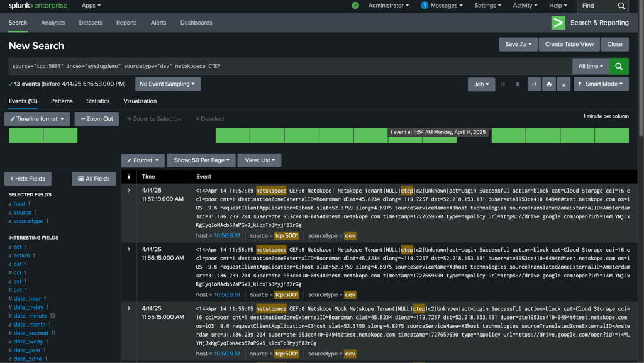Click dev sourcetype tag in second event
This screenshot has height=363, width=644.
coord(350,295)
